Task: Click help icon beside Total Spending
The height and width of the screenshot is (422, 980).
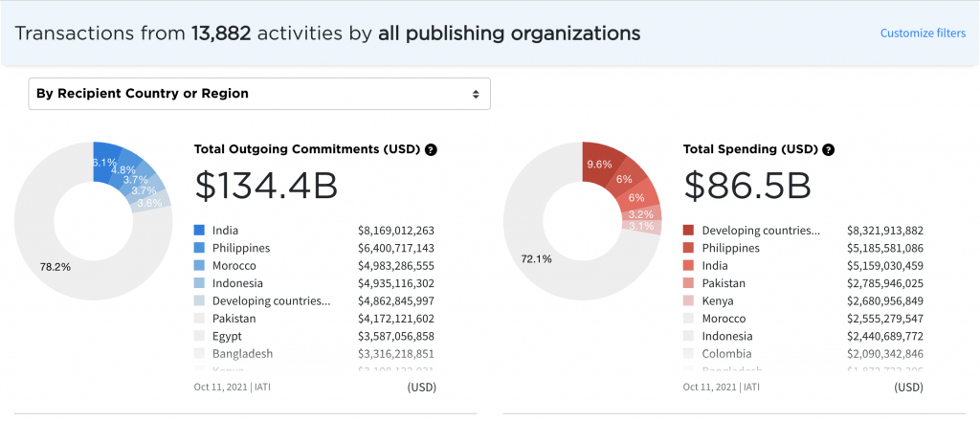Action: [x=828, y=150]
